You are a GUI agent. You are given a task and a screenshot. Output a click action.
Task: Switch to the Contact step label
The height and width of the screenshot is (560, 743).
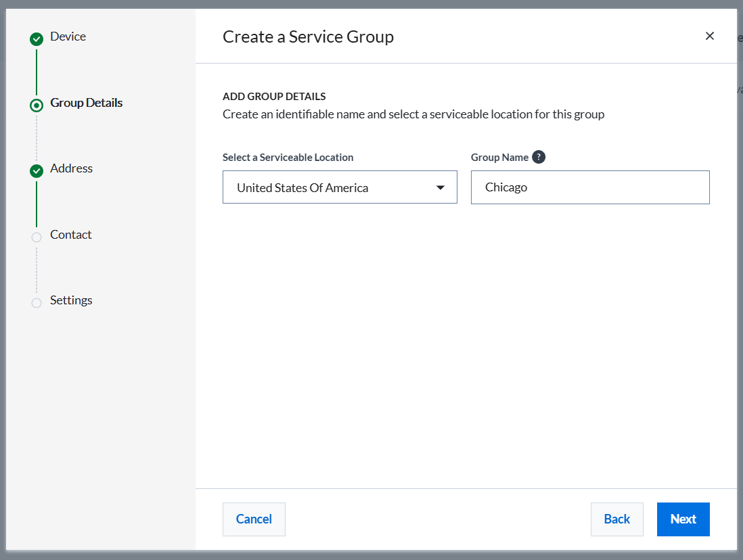(71, 235)
